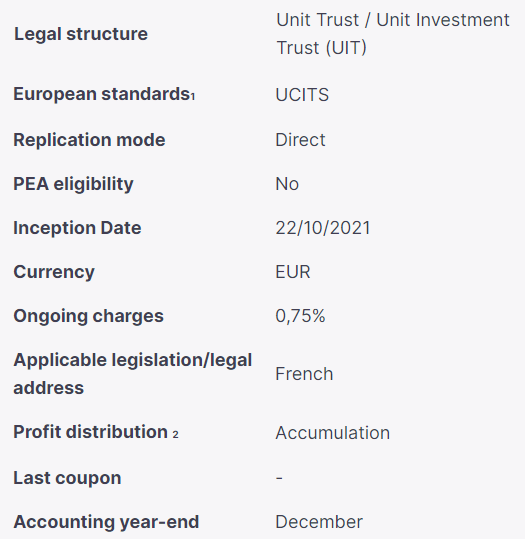Select the PEA eligibility No value

coord(287,184)
